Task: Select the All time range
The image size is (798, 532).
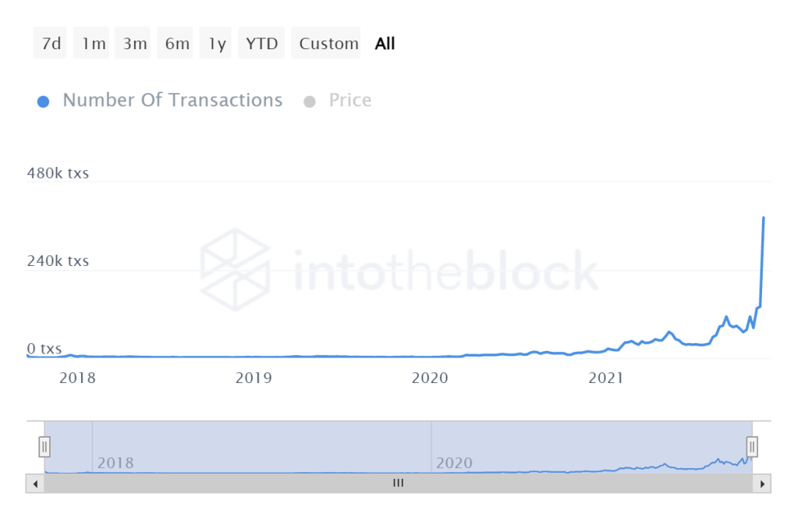Action: point(385,44)
